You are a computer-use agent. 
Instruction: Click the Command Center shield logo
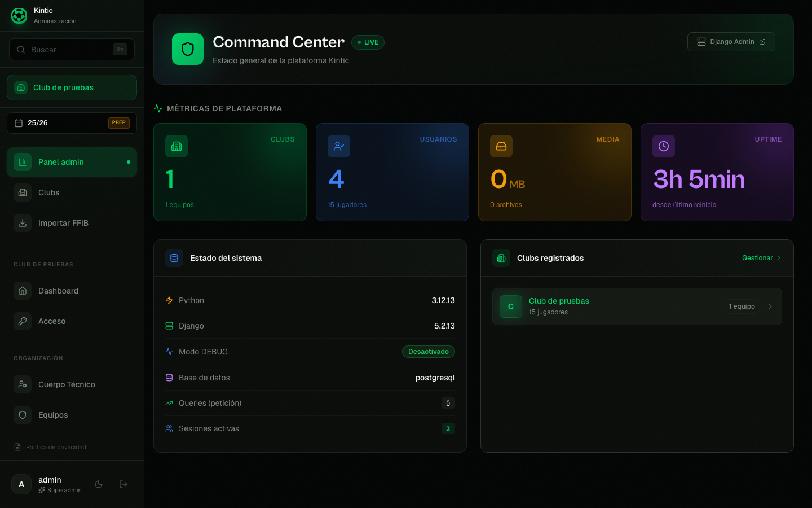click(x=188, y=49)
